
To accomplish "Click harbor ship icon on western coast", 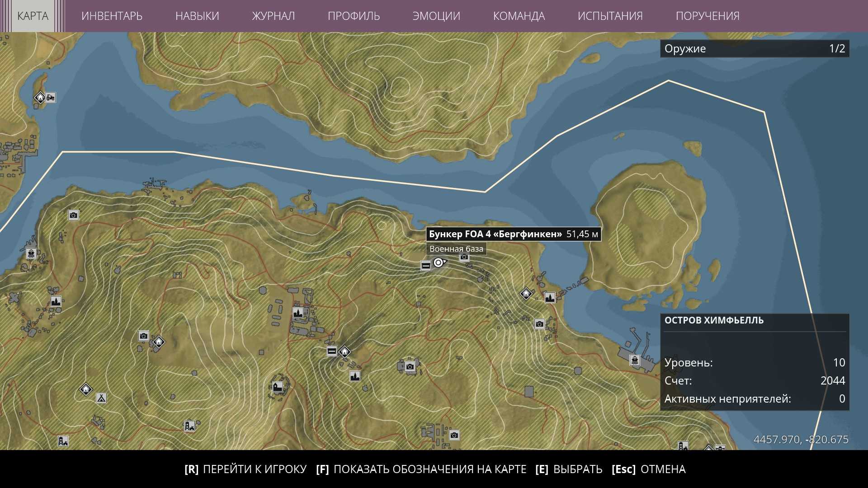I will click(x=31, y=253).
